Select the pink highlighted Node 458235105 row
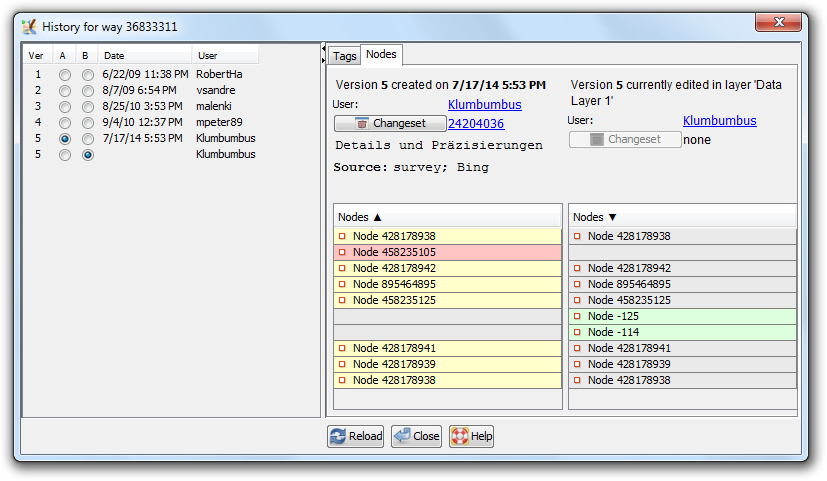Viewport: 827px width, 481px height. point(446,253)
